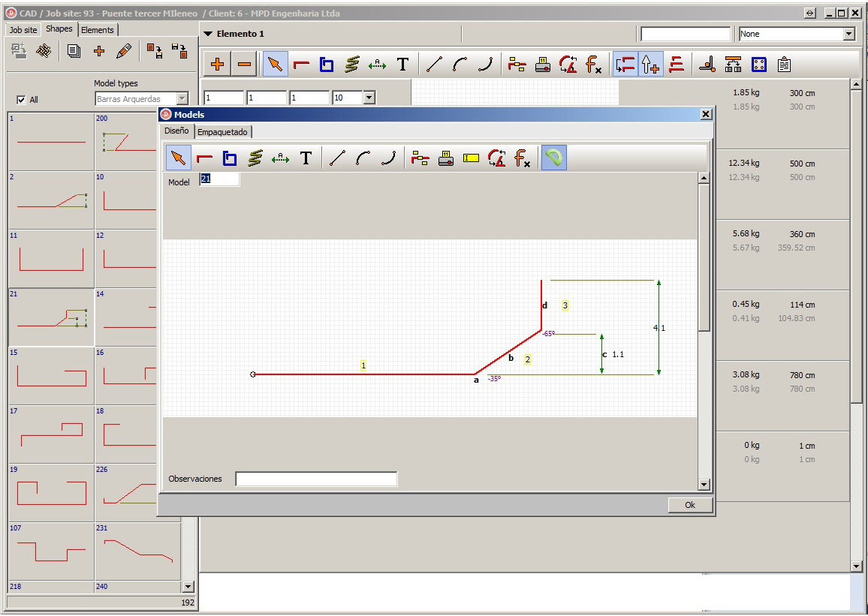Image resolution: width=868 pixels, height=616 pixels.
Task: Select shape thumbnail number 107
Action: click(51, 552)
